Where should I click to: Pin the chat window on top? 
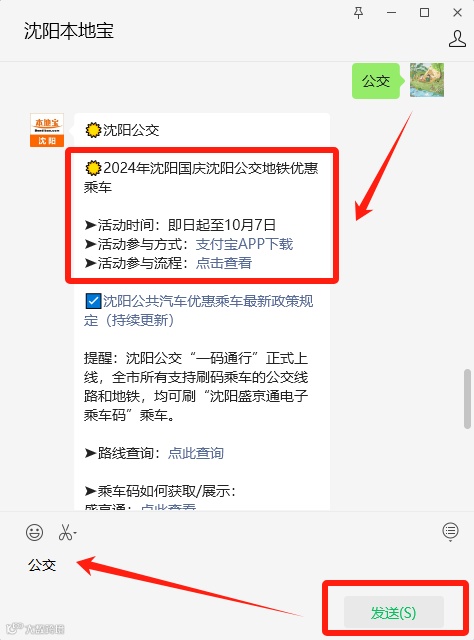pos(358,13)
